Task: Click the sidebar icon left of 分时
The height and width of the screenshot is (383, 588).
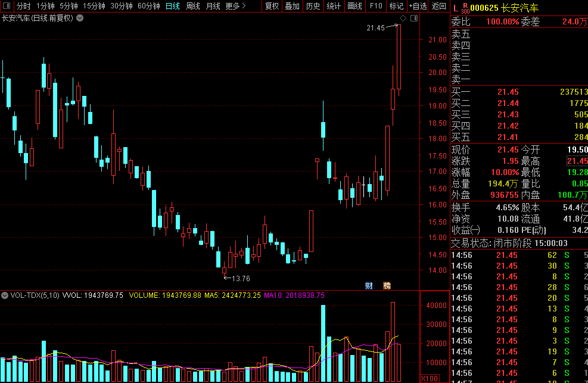Action: 7,6
